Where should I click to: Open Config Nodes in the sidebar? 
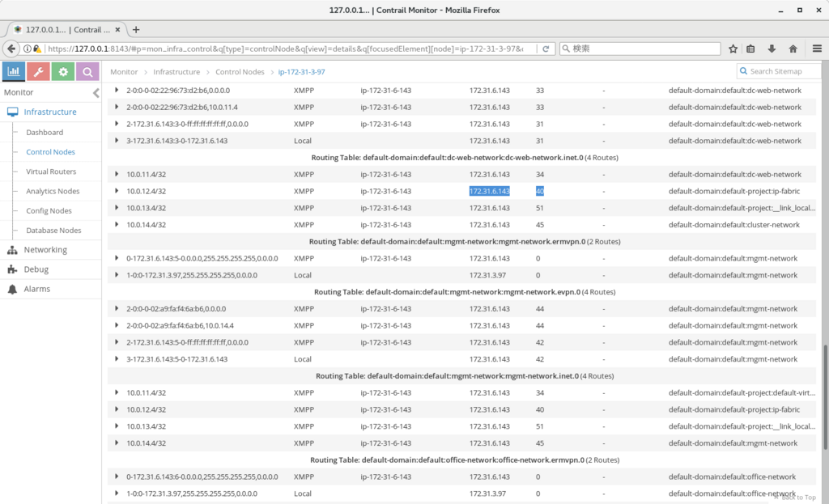49,211
